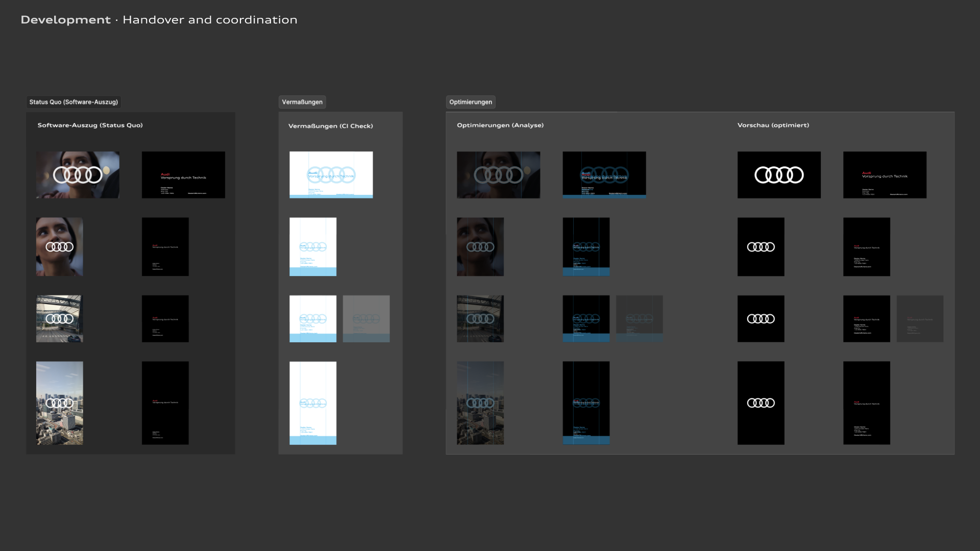Select the Optimierungen frame label
980x551 pixels.
pos(470,102)
